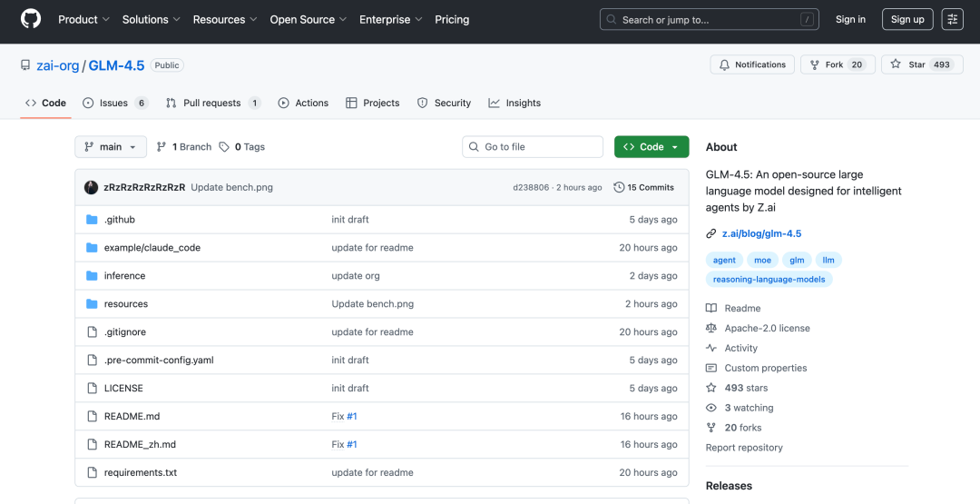
Task: Open commit history clock icon
Action: click(619, 187)
